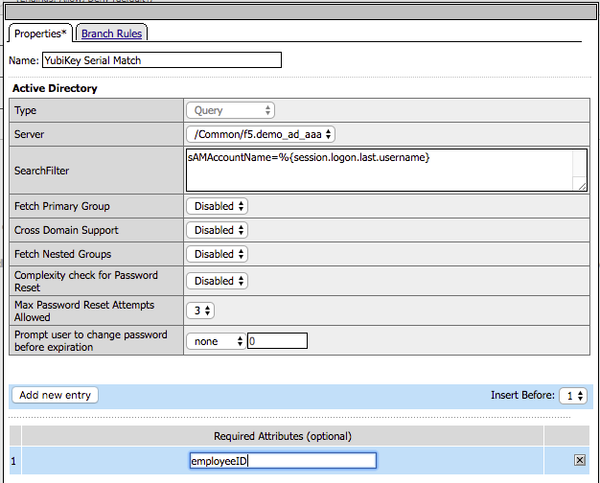Click the row number 1 cell
This screenshot has width=600, height=483.
click(14, 461)
